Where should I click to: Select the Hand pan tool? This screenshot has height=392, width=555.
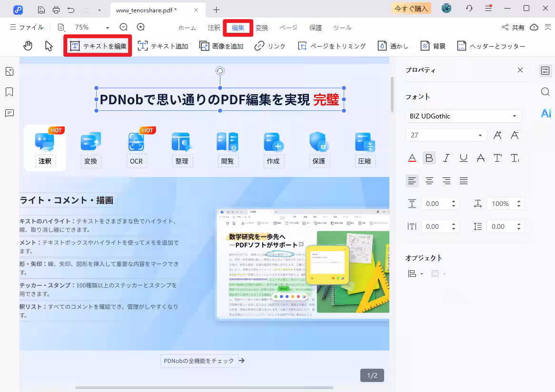(28, 45)
